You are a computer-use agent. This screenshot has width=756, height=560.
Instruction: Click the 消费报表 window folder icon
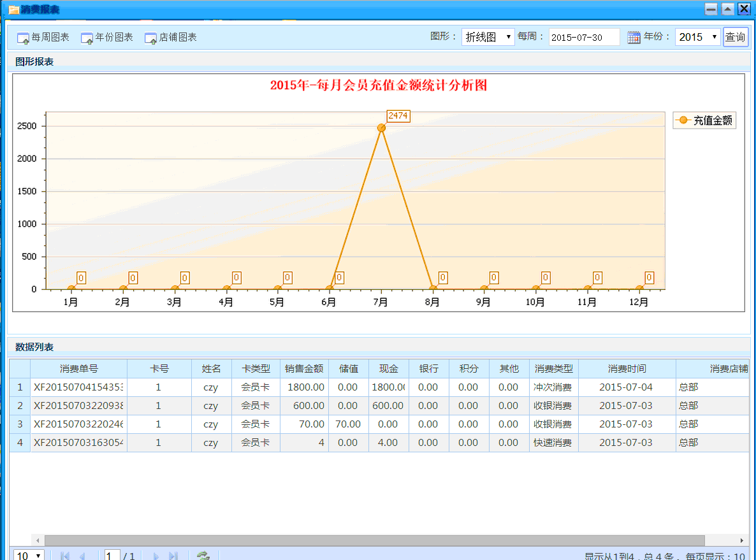14,10
